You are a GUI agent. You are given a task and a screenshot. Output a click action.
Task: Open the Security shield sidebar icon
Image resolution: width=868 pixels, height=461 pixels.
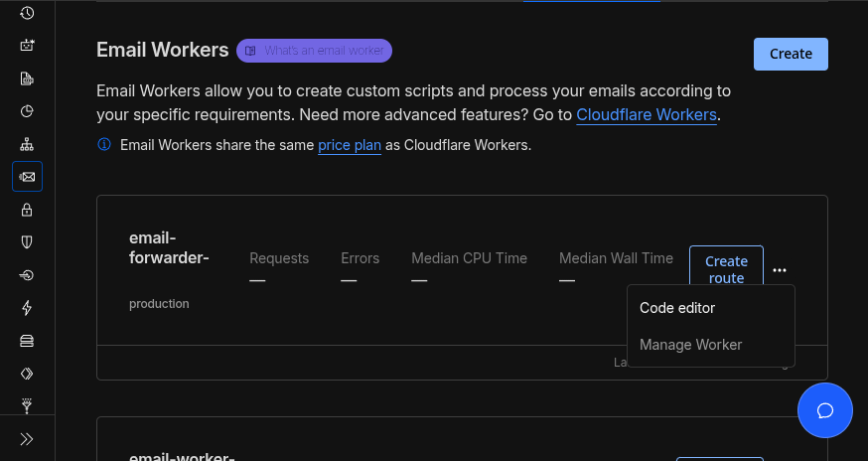pyautogui.click(x=27, y=241)
